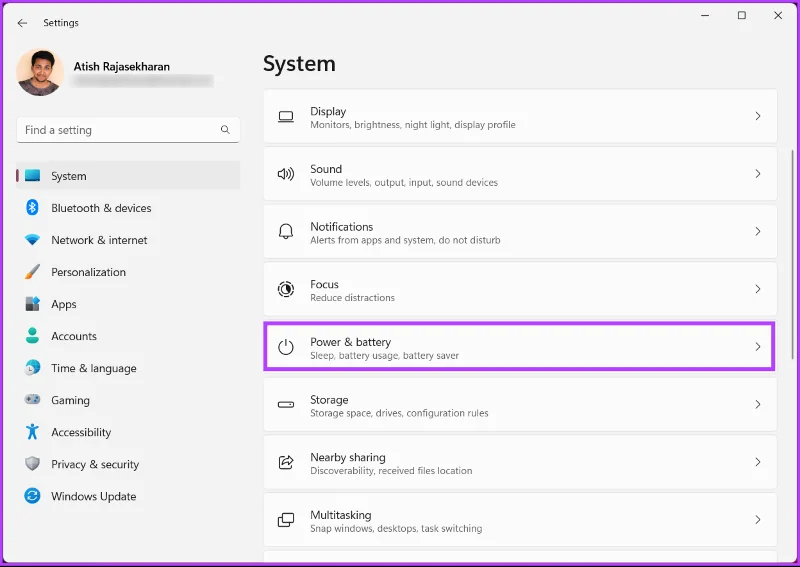The image size is (800, 567).
Task: Expand Sound row chevron
Action: (758, 174)
